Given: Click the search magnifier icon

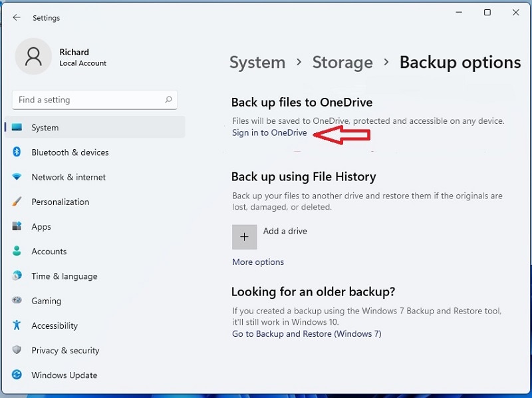Looking at the screenshot, I should point(169,100).
